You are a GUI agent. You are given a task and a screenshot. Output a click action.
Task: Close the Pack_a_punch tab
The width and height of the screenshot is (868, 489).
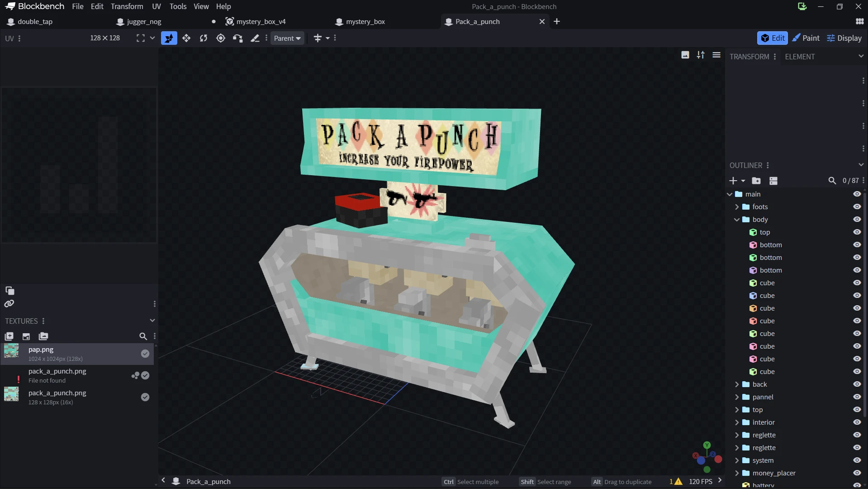tap(542, 21)
